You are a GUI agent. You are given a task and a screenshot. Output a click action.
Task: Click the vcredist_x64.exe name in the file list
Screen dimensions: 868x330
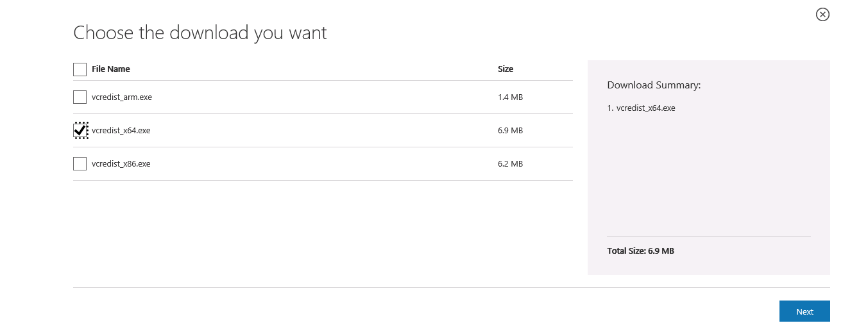pos(121,131)
